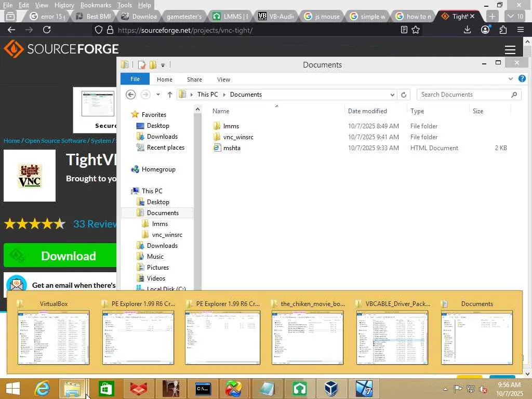Select Music in navigation pane

[155, 257]
